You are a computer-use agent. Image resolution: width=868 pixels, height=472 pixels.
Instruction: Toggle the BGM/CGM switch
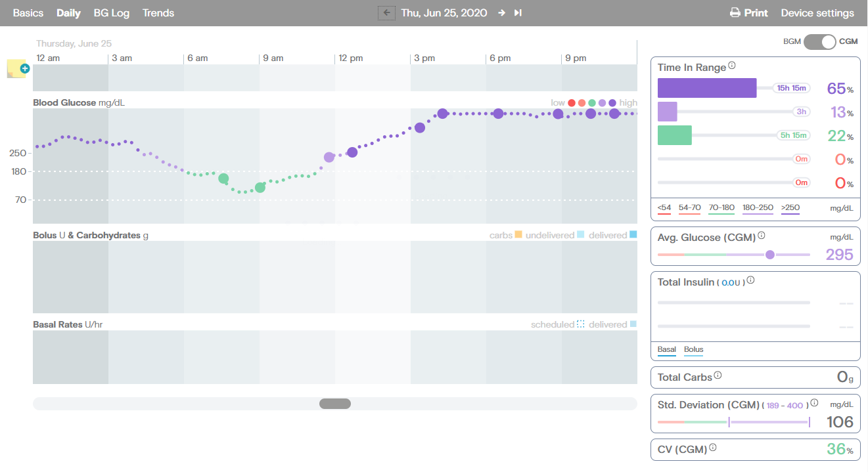point(819,41)
